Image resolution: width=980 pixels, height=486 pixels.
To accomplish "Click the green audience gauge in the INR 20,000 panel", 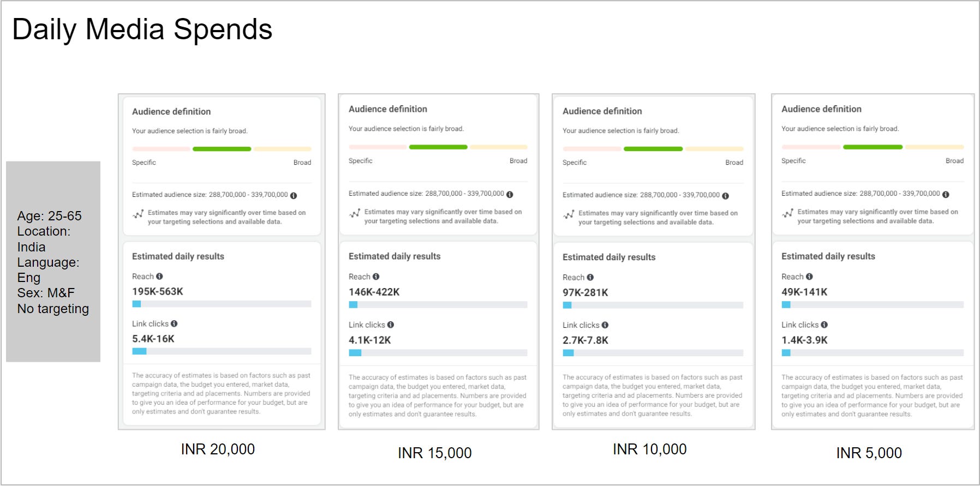I will pyautogui.click(x=222, y=149).
